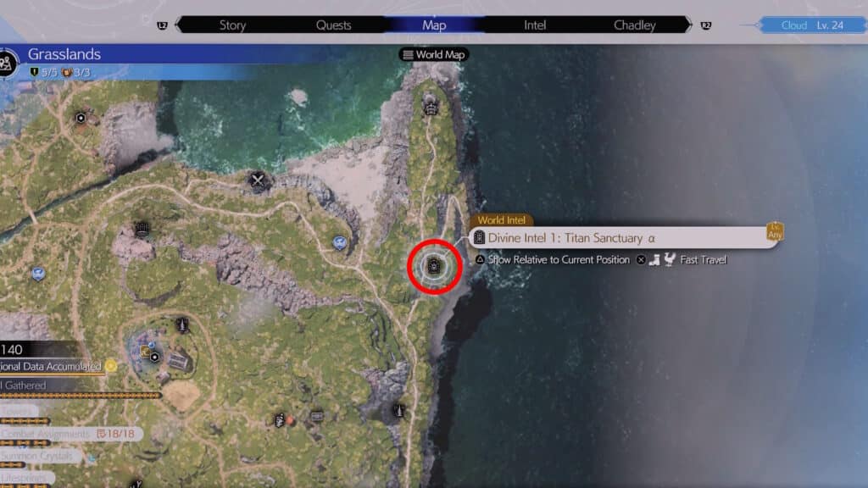Click the sanctuary tablet icon in tooltip
The image size is (868, 488).
click(x=480, y=238)
